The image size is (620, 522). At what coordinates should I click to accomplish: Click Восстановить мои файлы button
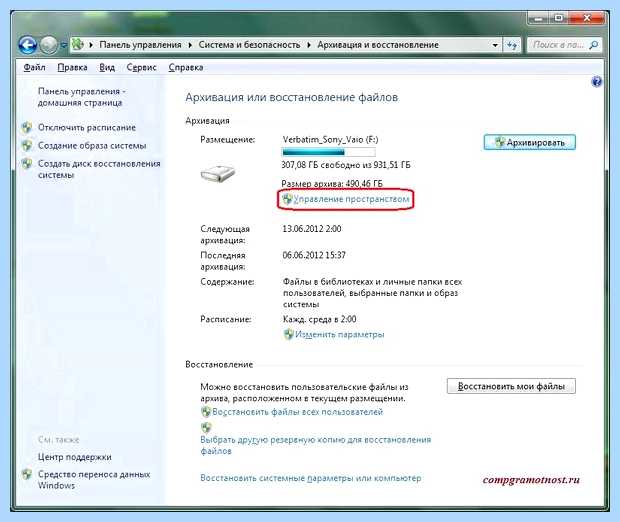511,386
